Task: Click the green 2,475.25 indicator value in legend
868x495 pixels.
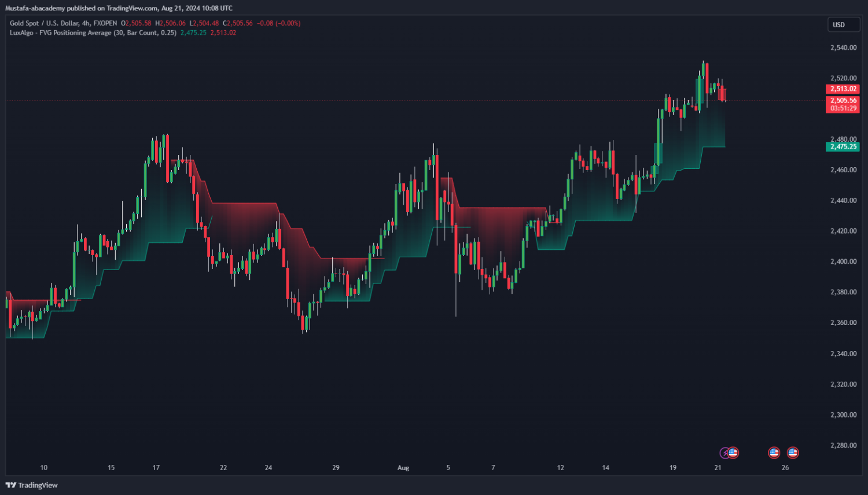Action: coord(193,33)
